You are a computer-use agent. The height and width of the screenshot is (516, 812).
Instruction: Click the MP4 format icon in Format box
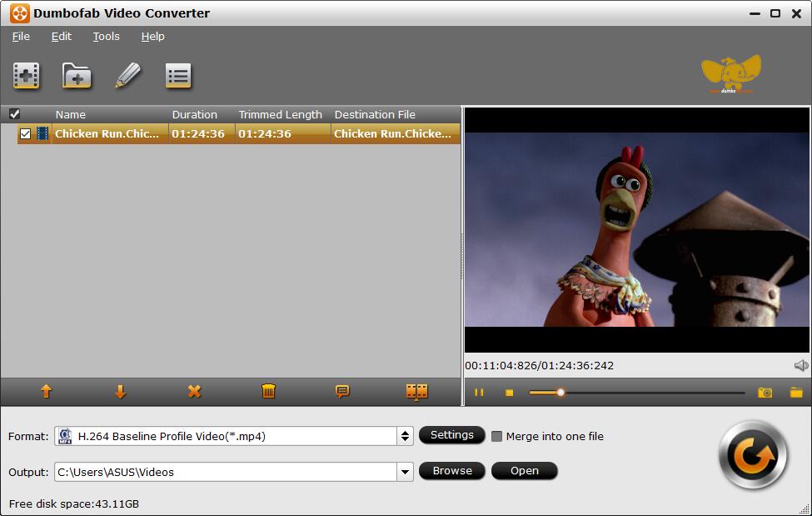[x=65, y=436]
